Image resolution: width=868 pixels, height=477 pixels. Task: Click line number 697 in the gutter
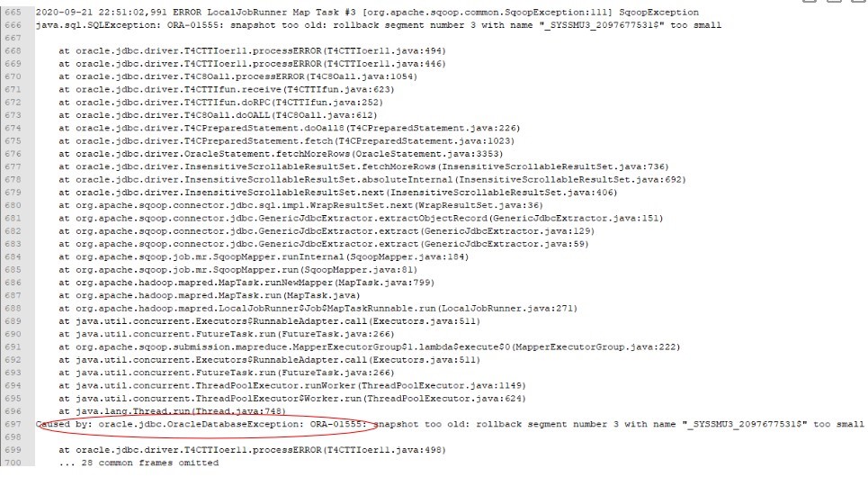click(13, 425)
